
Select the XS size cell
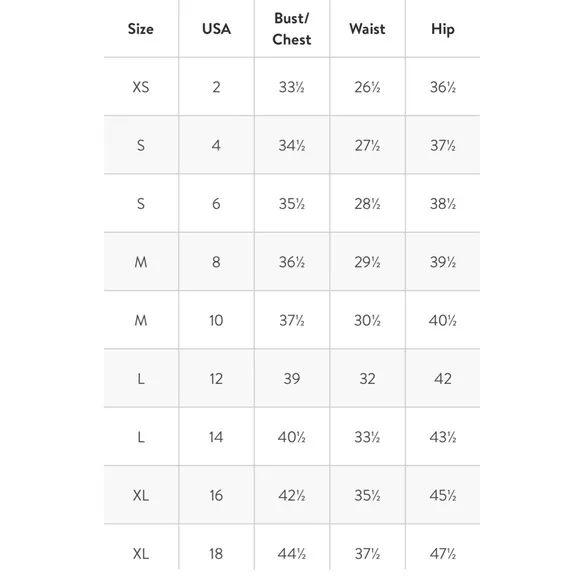pos(141,87)
